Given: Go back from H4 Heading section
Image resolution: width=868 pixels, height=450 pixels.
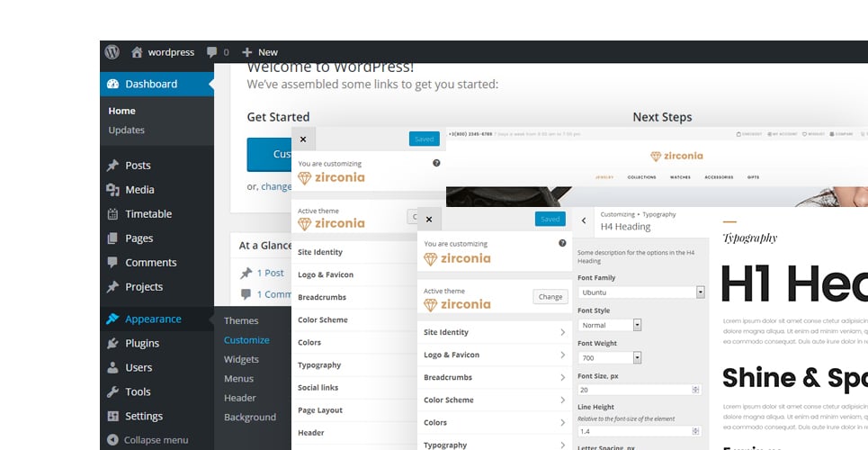Looking at the screenshot, I should click(x=584, y=220).
